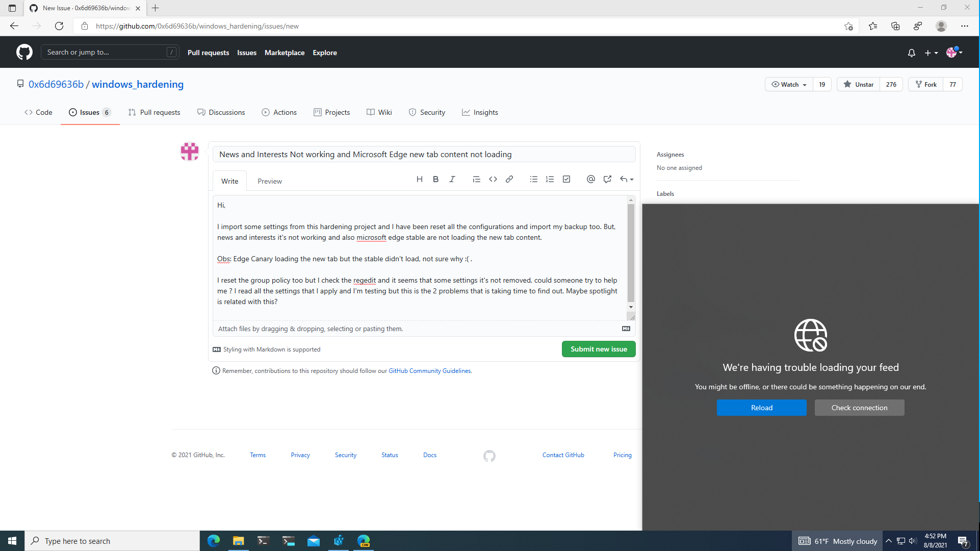Image resolution: width=980 pixels, height=551 pixels.
Task: Open File Explorer from the taskbar
Action: [x=238, y=541]
